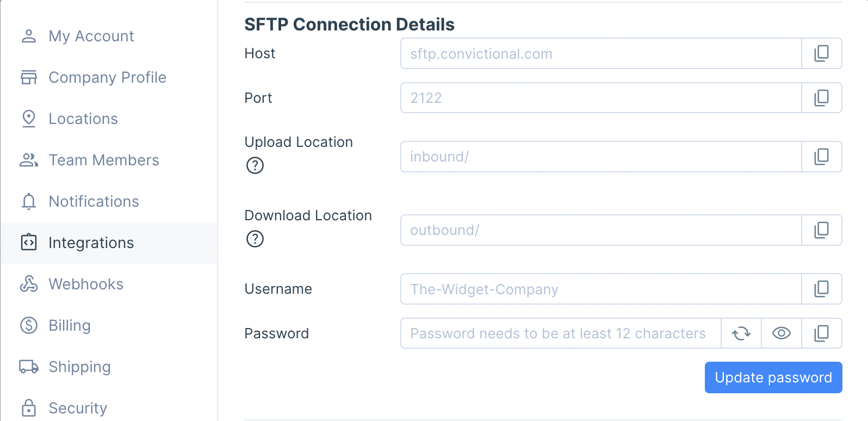Copy the password to clipboard
The image size is (868, 421).
(x=821, y=333)
